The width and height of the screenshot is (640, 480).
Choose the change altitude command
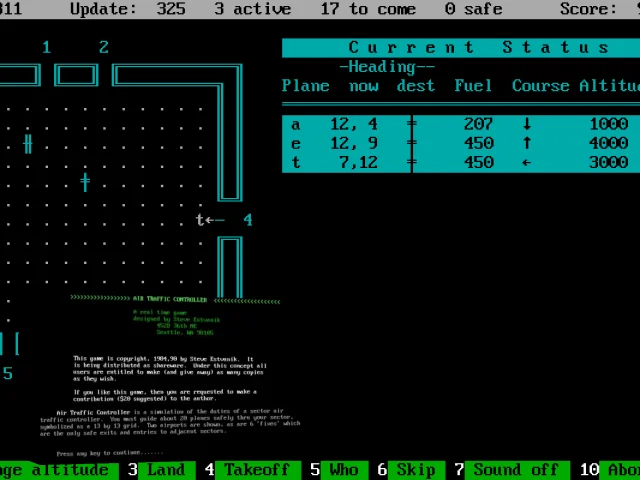click(x=59, y=470)
